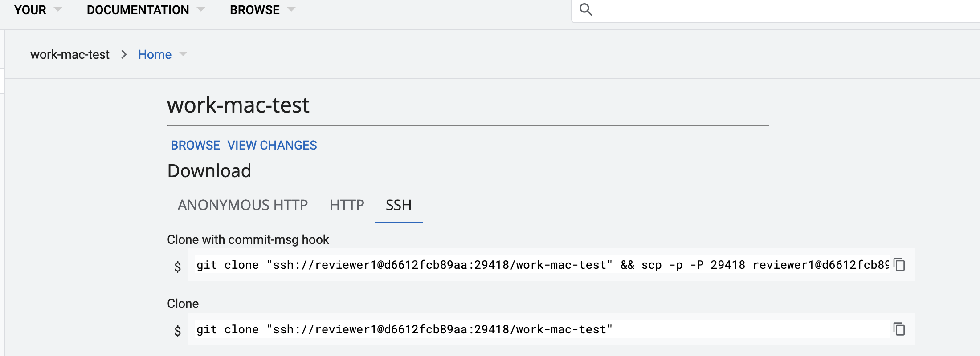The height and width of the screenshot is (356, 980).
Task: Go to the Home breadcrumb link
Action: pyautogui.click(x=155, y=54)
